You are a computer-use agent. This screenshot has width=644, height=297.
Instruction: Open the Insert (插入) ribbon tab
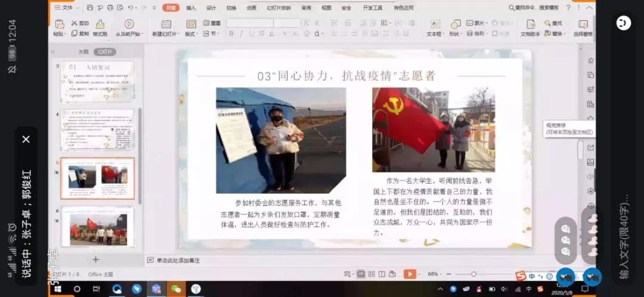[191, 8]
